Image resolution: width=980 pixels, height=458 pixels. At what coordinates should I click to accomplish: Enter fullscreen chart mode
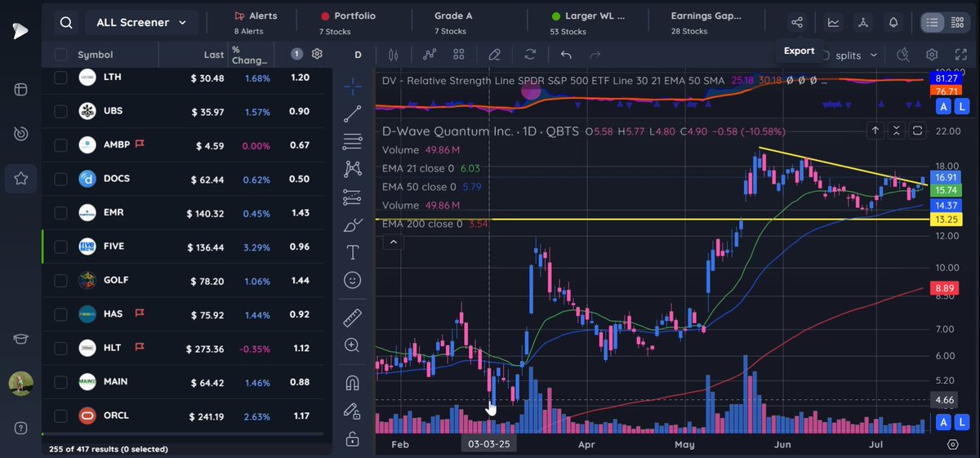pos(961,55)
